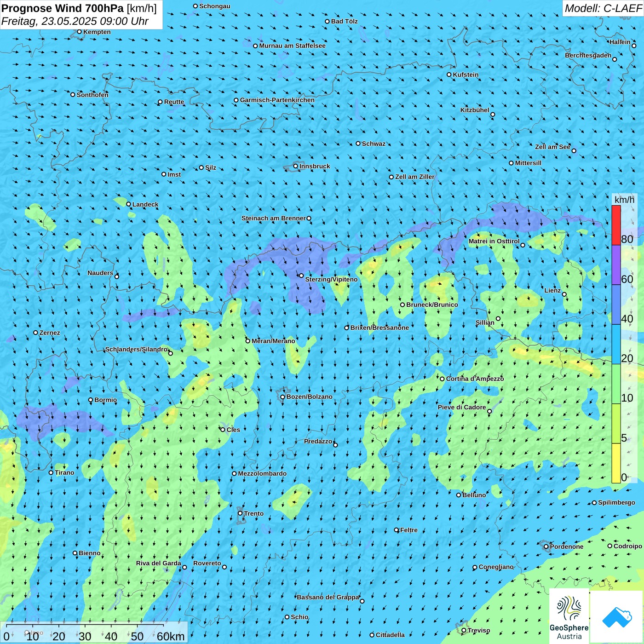
Task: Click the 'Lienz' label
Action: 552,290
